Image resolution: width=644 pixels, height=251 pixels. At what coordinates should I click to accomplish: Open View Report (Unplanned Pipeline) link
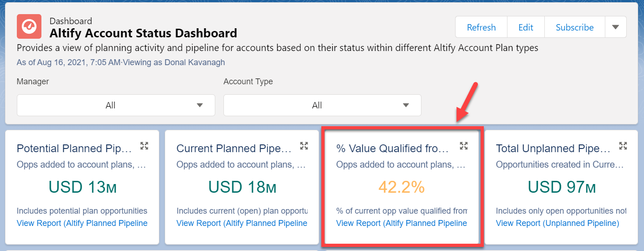[558, 223]
